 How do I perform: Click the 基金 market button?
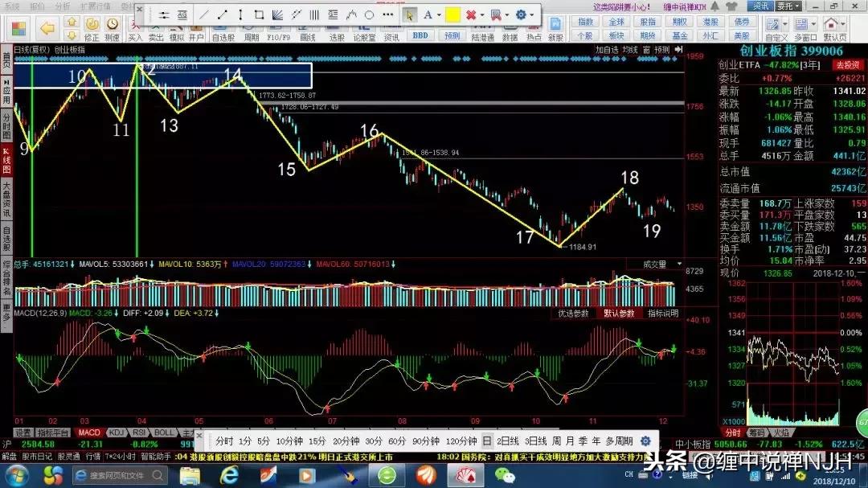pyautogui.click(x=680, y=35)
